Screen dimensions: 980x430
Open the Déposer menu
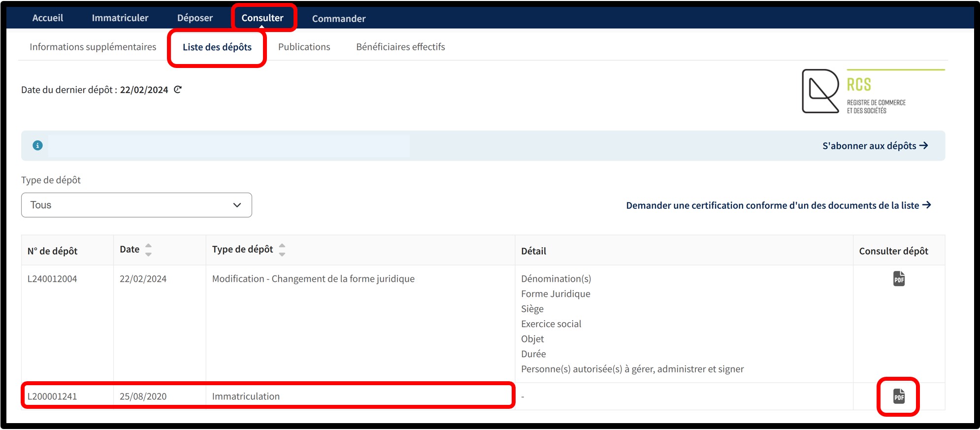pos(195,18)
